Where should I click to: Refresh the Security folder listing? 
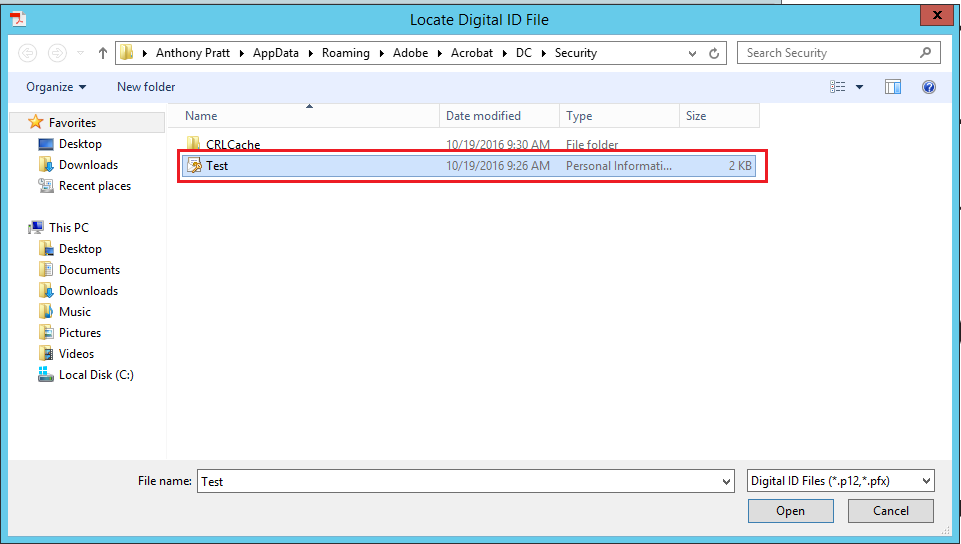714,53
